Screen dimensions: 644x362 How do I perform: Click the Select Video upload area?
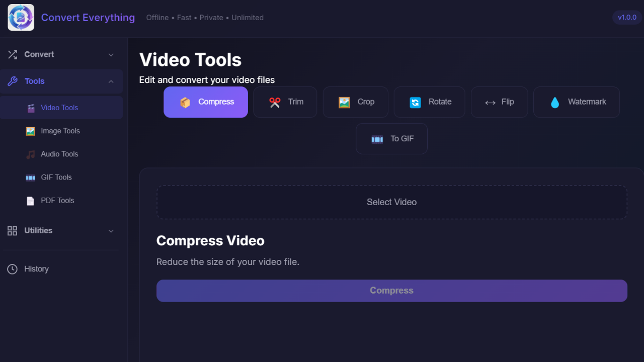(x=391, y=202)
